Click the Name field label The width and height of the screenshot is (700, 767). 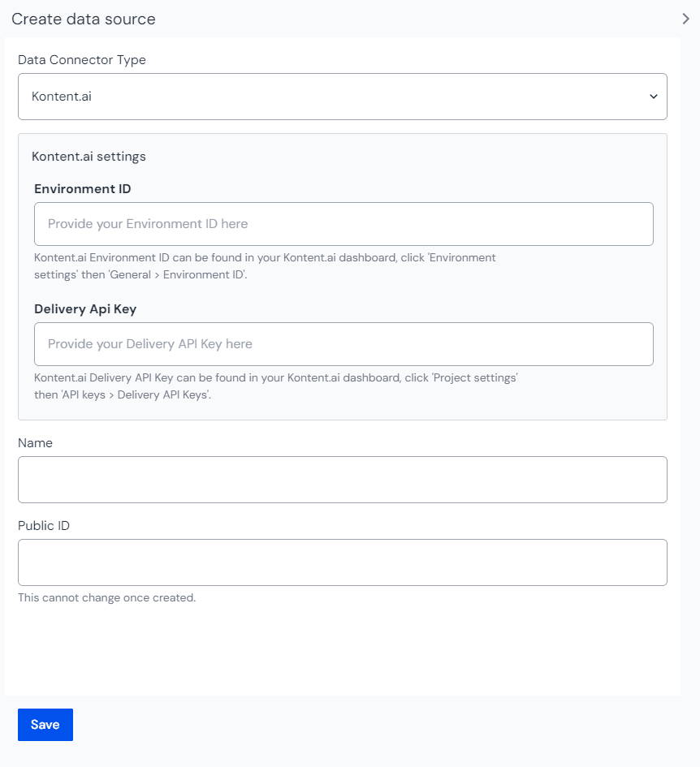tap(36, 442)
